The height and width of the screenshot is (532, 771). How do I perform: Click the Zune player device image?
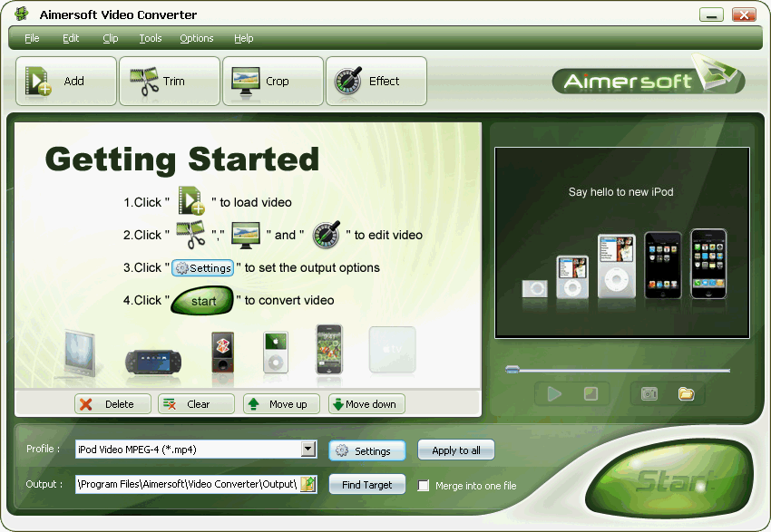click(223, 353)
